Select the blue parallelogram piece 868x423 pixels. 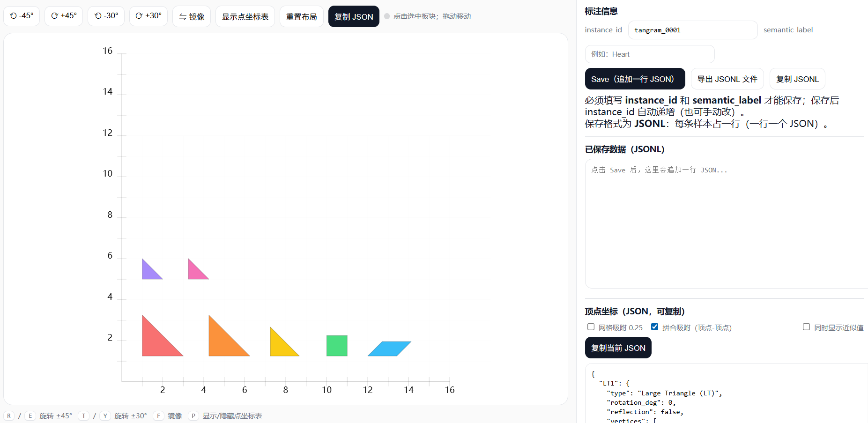pyautogui.click(x=390, y=349)
